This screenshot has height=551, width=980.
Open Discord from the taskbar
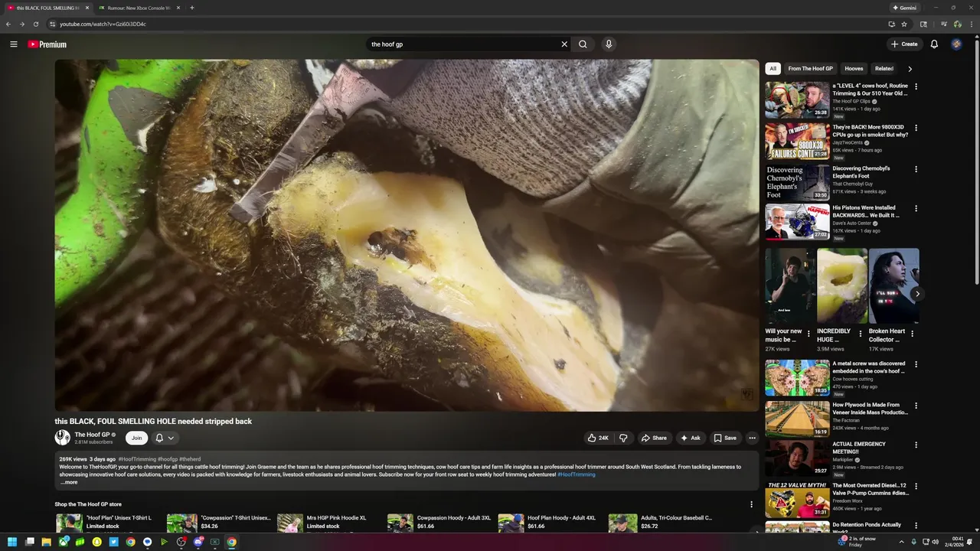198,542
